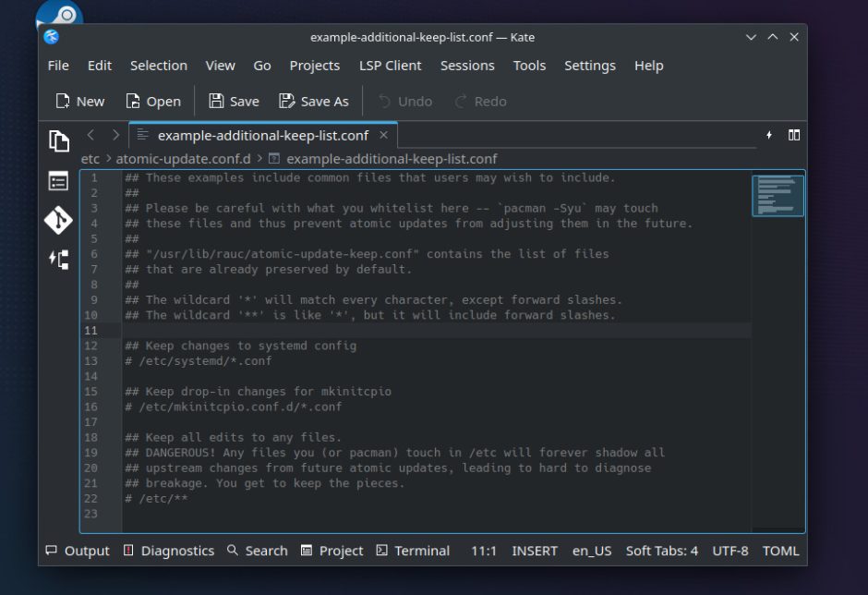Open the Soft Tabs: 4 indentation dropdown
The height and width of the screenshot is (595, 868).
(661, 551)
